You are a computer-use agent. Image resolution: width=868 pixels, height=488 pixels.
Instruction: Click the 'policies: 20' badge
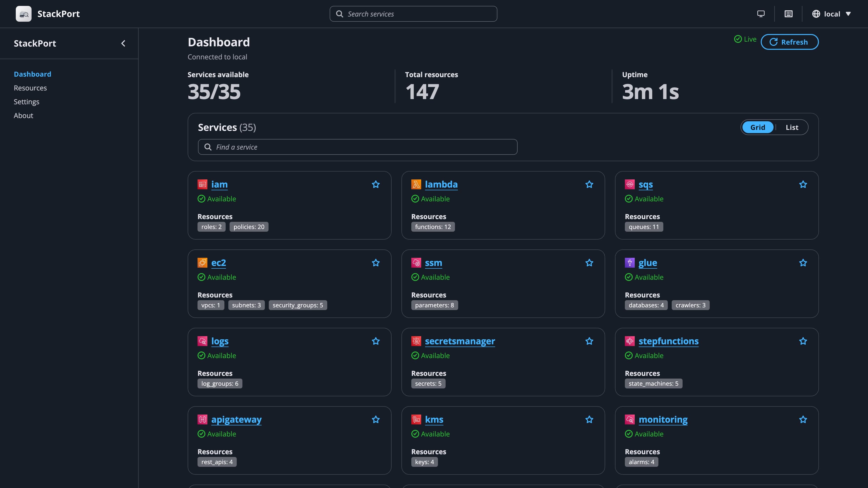pyautogui.click(x=249, y=227)
